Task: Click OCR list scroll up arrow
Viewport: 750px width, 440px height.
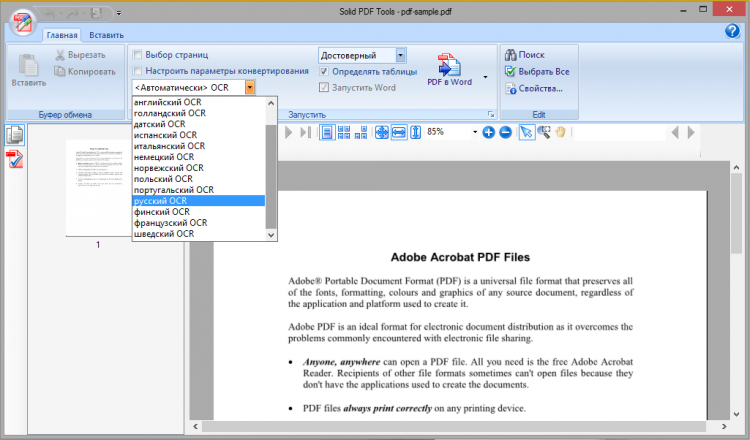Action: pos(271,102)
